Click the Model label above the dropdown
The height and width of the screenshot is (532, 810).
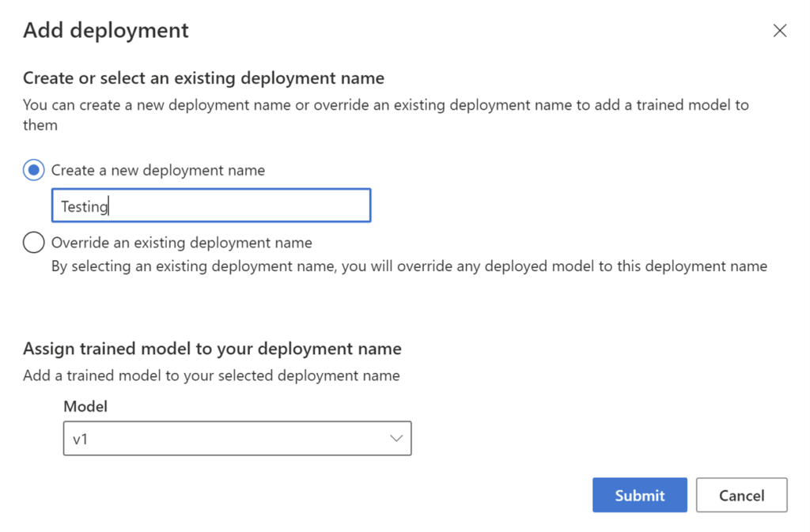tap(85, 406)
